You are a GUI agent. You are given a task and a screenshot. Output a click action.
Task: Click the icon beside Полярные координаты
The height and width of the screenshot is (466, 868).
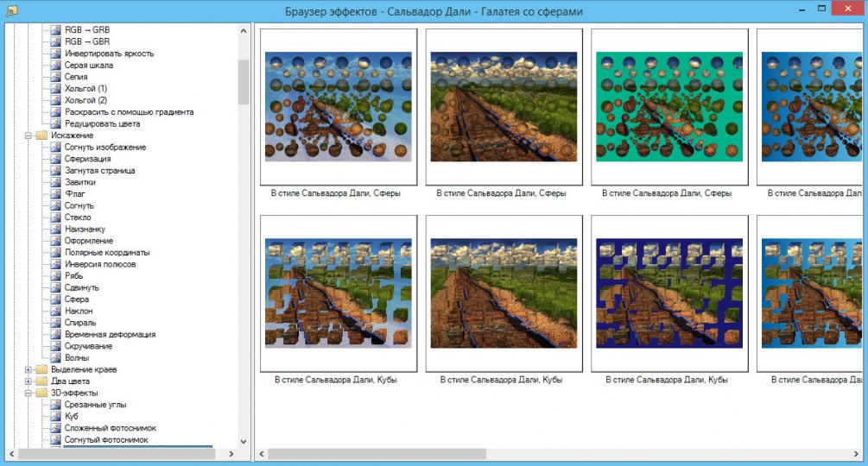tap(55, 253)
